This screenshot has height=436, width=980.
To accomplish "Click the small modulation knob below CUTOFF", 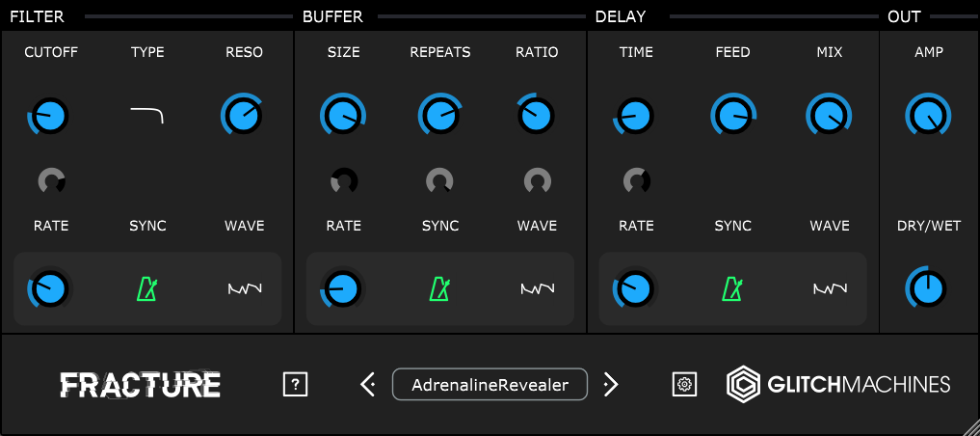I will [51, 181].
